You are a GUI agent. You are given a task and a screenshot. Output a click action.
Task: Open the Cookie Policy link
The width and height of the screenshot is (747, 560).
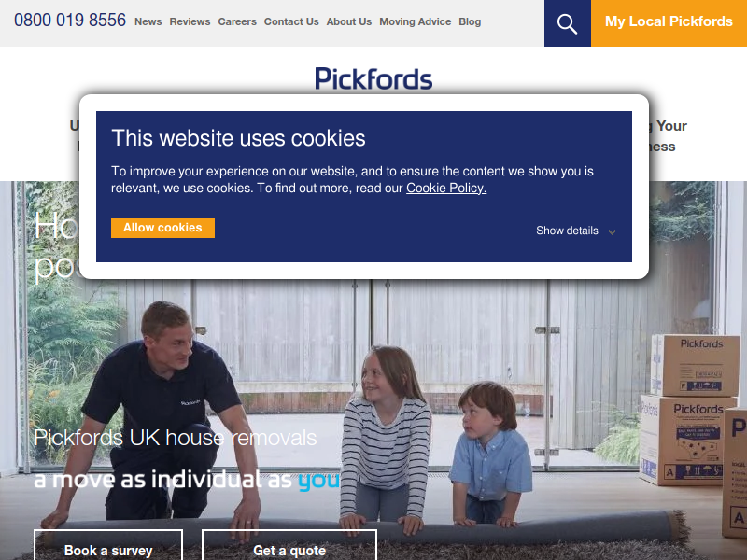446,189
